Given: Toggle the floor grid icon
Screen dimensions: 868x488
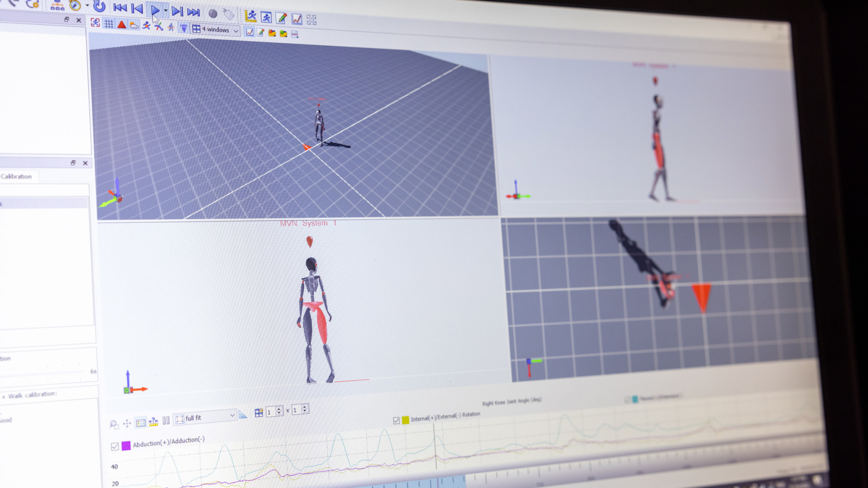Looking at the screenshot, I should tap(109, 23).
